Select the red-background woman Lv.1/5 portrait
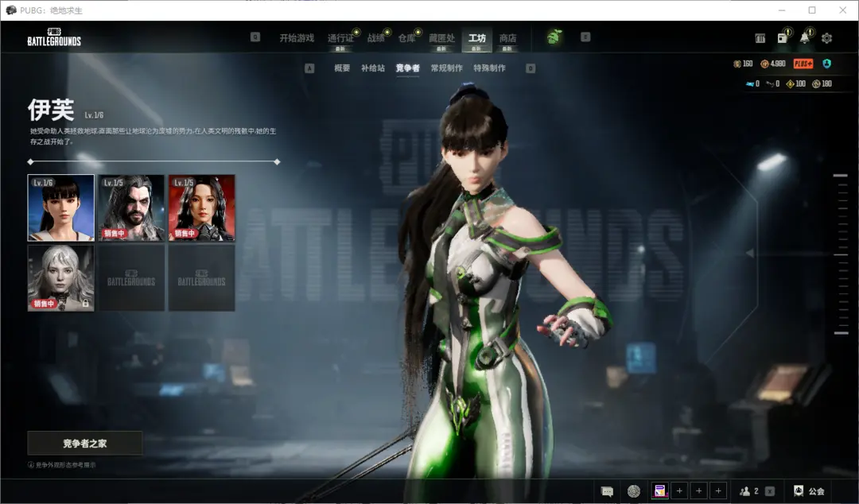 (x=201, y=208)
